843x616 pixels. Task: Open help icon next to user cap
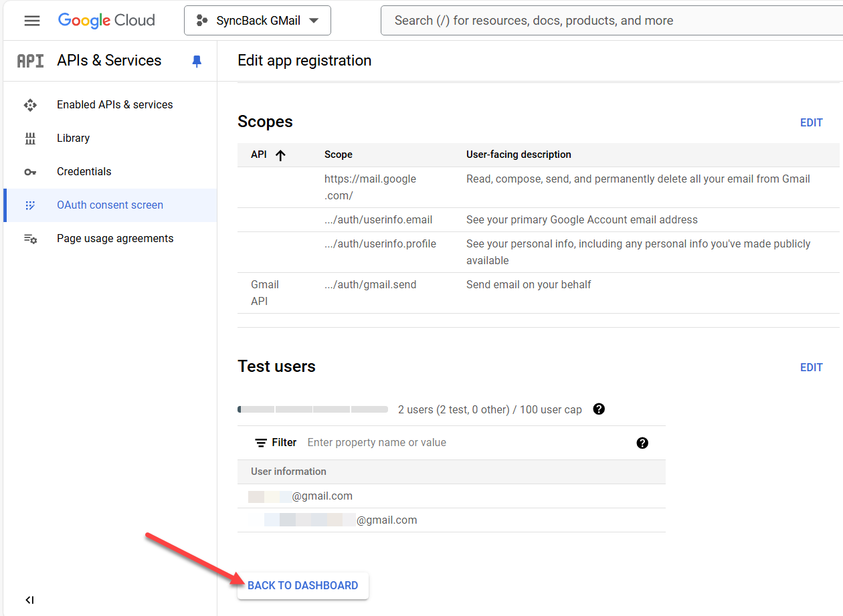[x=599, y=409]
